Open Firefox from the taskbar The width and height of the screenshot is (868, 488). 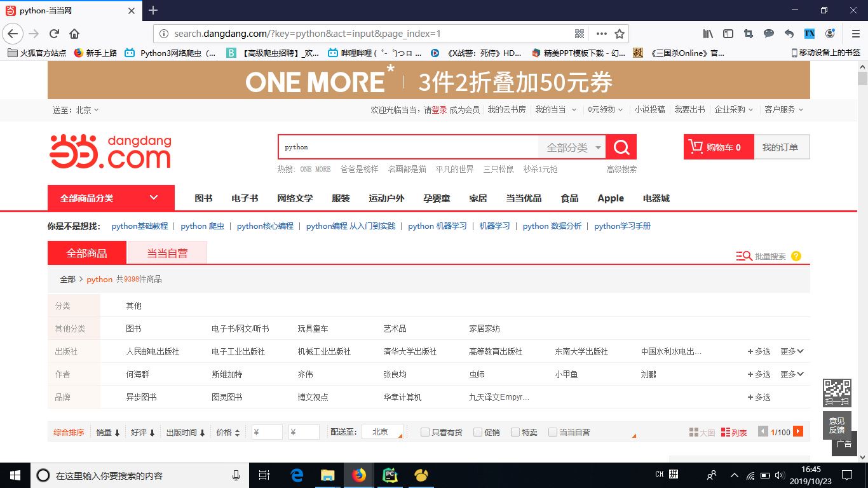[x=359, y=475]
